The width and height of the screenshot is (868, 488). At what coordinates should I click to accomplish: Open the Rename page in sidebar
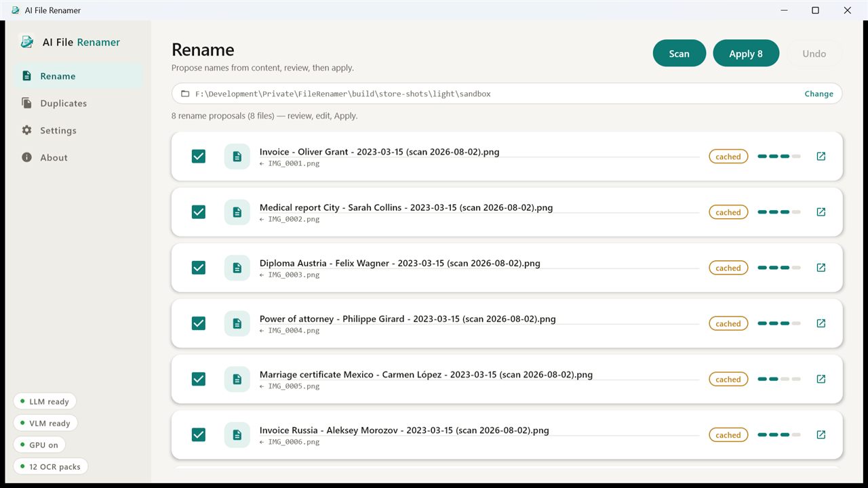point(78,76)
